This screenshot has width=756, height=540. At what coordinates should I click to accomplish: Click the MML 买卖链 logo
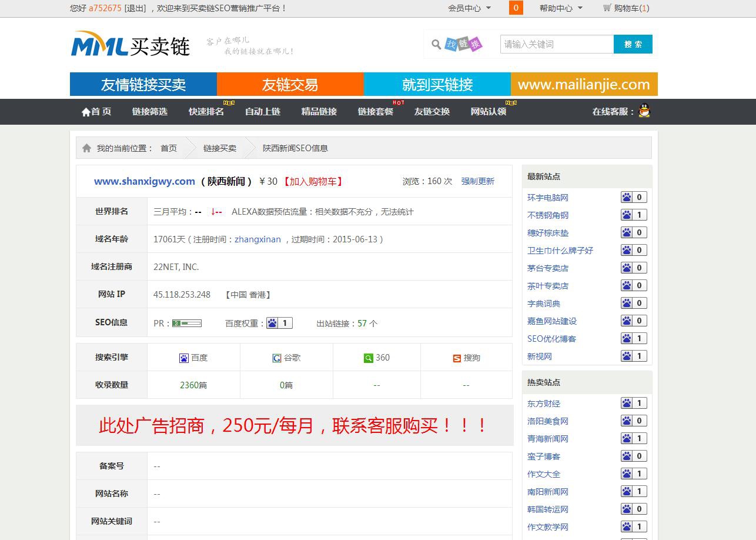[131, 44]
